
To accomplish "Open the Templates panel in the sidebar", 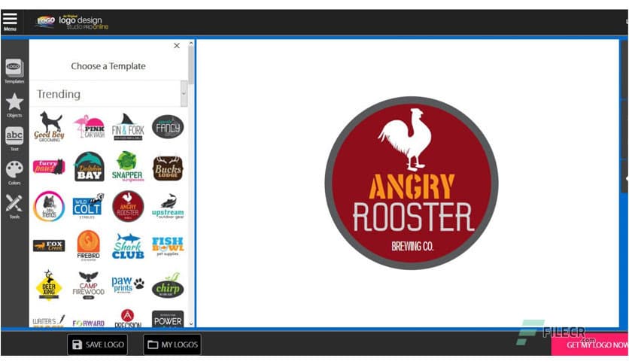I will (x=14, y=71).
